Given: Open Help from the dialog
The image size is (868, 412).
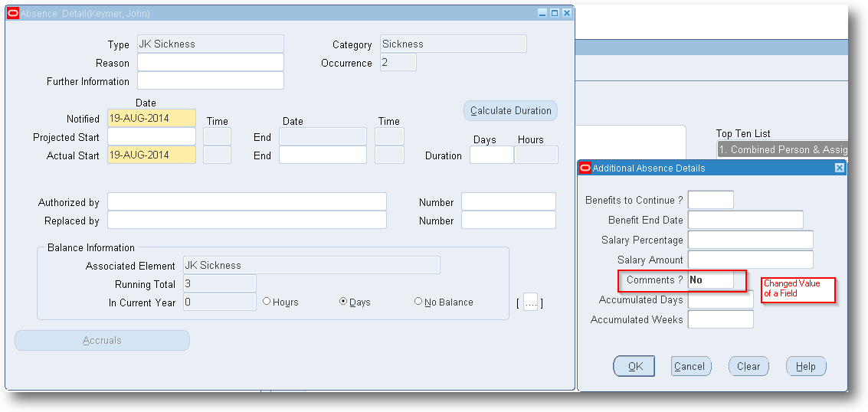Looking at the screenshot, I should (806, 366).
